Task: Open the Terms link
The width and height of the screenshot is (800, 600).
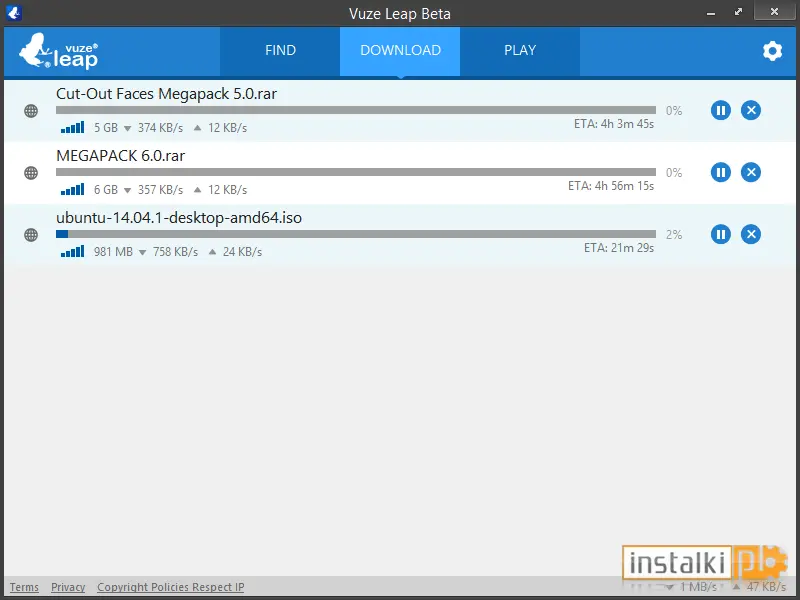Action: click(24, 587)
